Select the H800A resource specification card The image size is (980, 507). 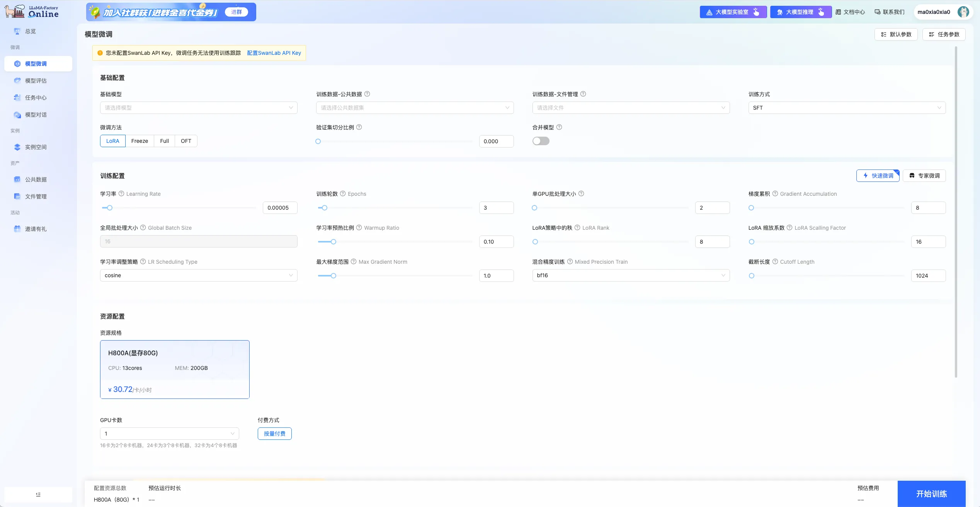175,369
